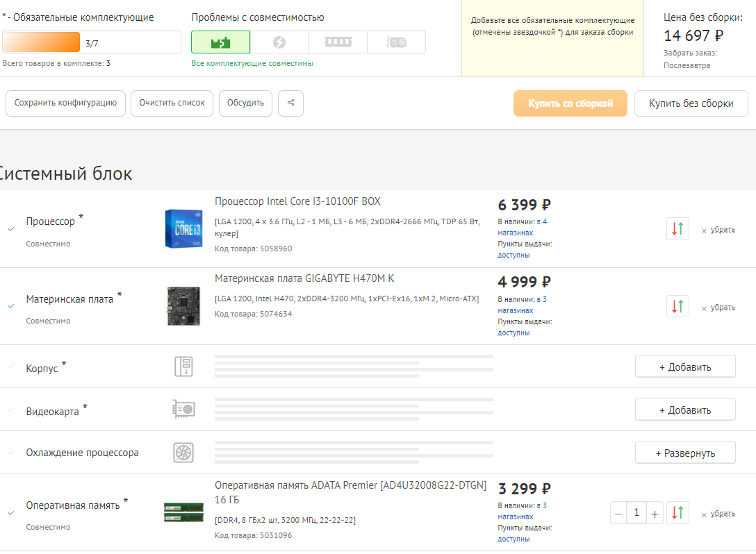Click product code 5058960

(x=276, y=249)
